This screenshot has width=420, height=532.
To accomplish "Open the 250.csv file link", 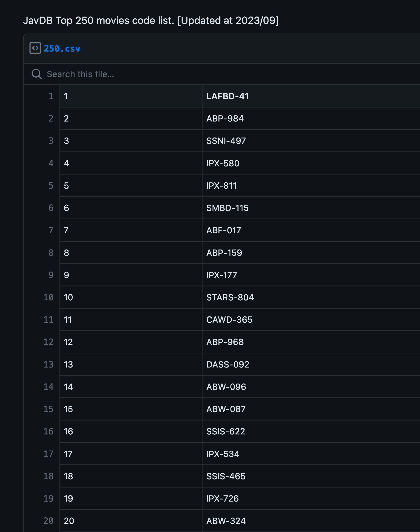I will pyautogui.click(x=62, y=49).
